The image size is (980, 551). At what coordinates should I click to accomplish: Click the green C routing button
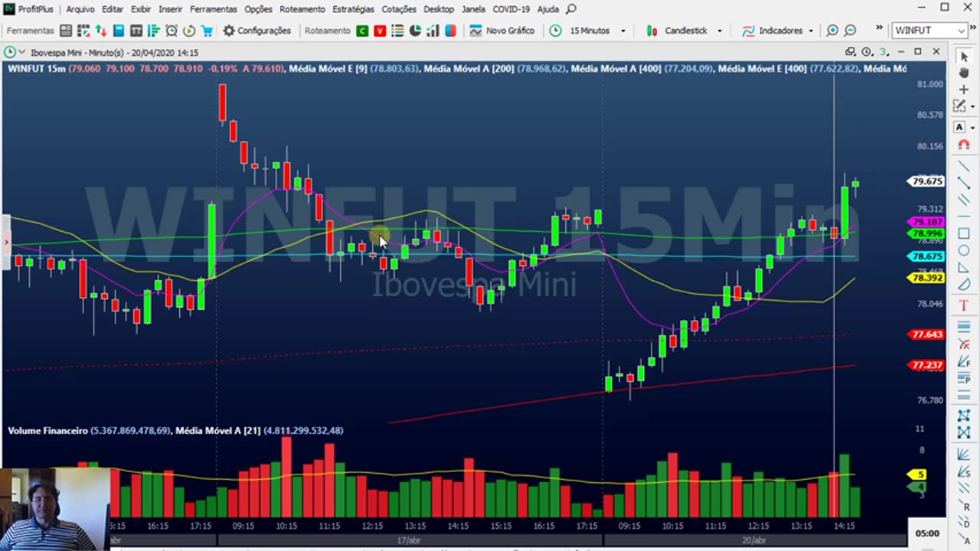point(362,31)
